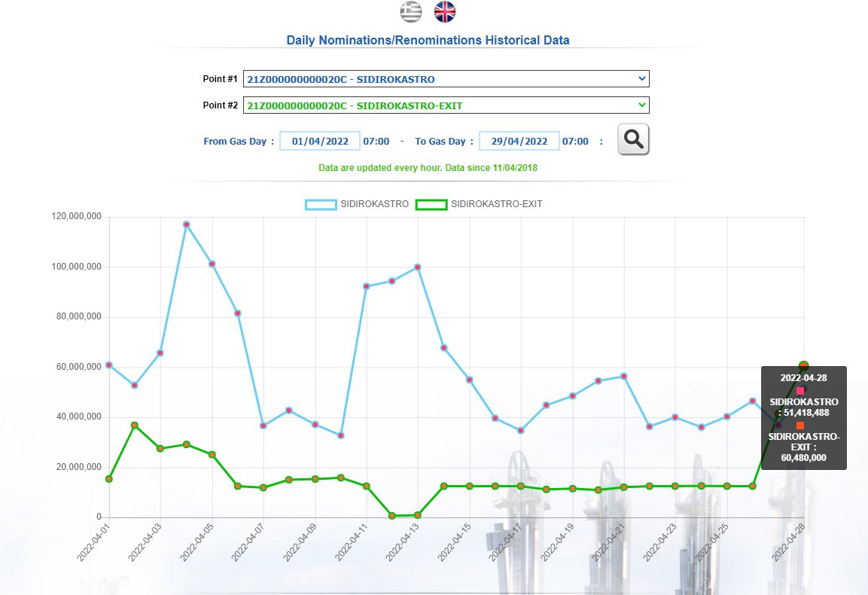Click the 100,000,000 y-axis label
The width and height of the screenshot is (868, 595).
76,267
